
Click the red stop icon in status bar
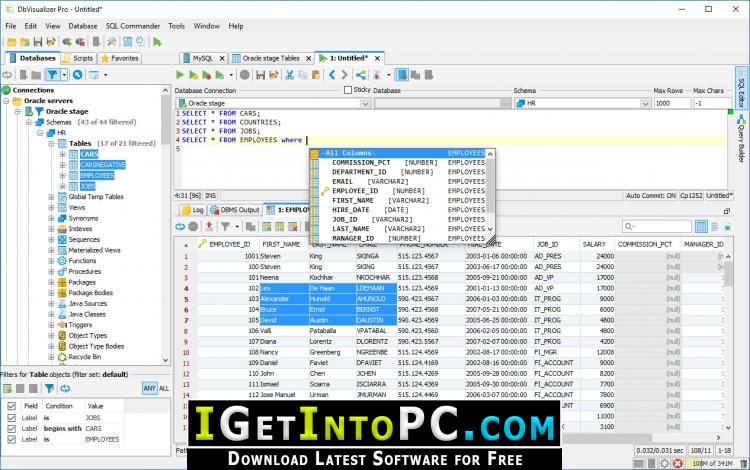[x=677, y=463]
